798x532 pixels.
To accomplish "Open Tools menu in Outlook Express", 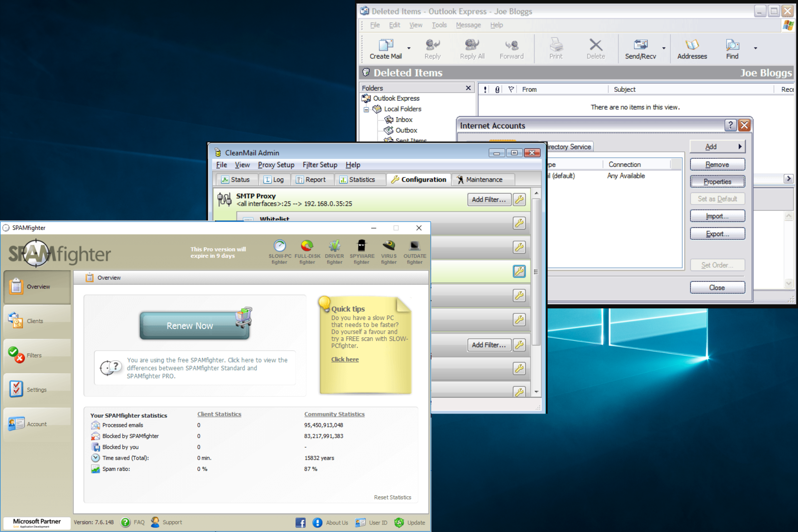I will click(439, 25).
